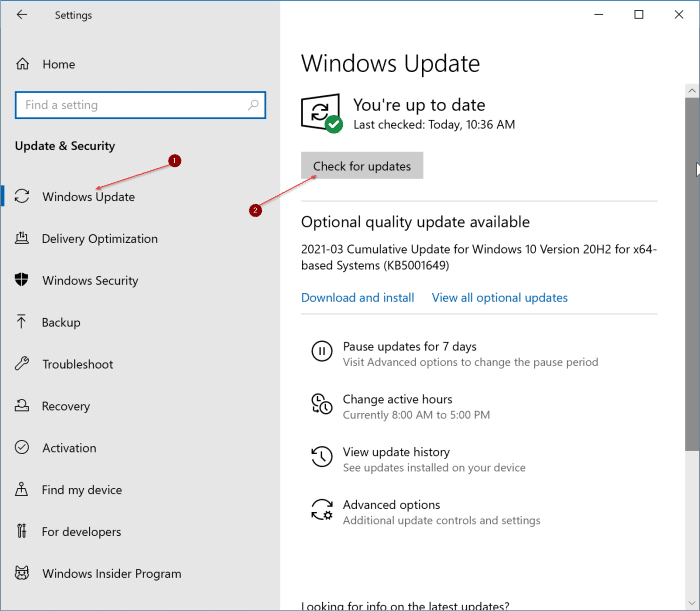Open Find my device settings
Screen dimensions: 700x611
click(82, 490)
